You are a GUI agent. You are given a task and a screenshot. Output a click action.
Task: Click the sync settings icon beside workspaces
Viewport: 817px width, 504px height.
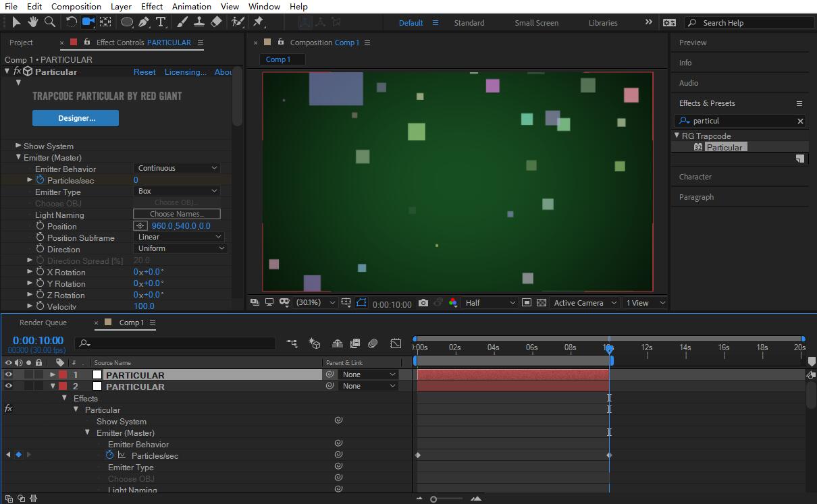pyautogui.click(x=669, y=22)
